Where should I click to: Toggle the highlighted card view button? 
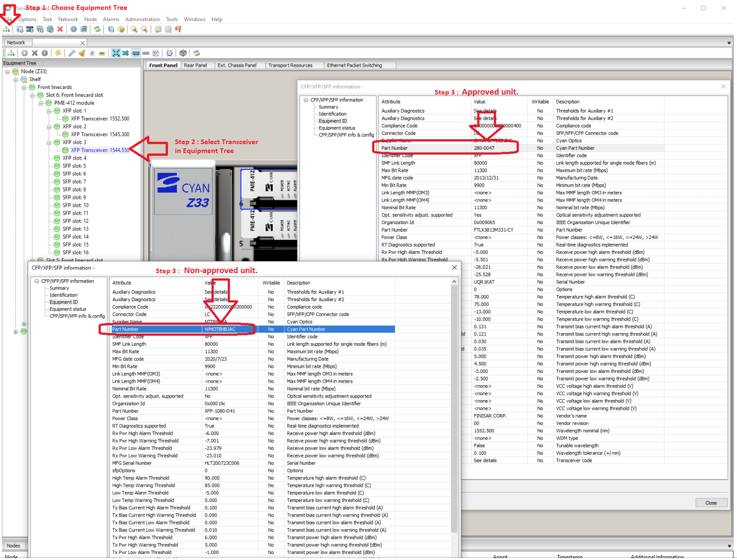(136, 53)
